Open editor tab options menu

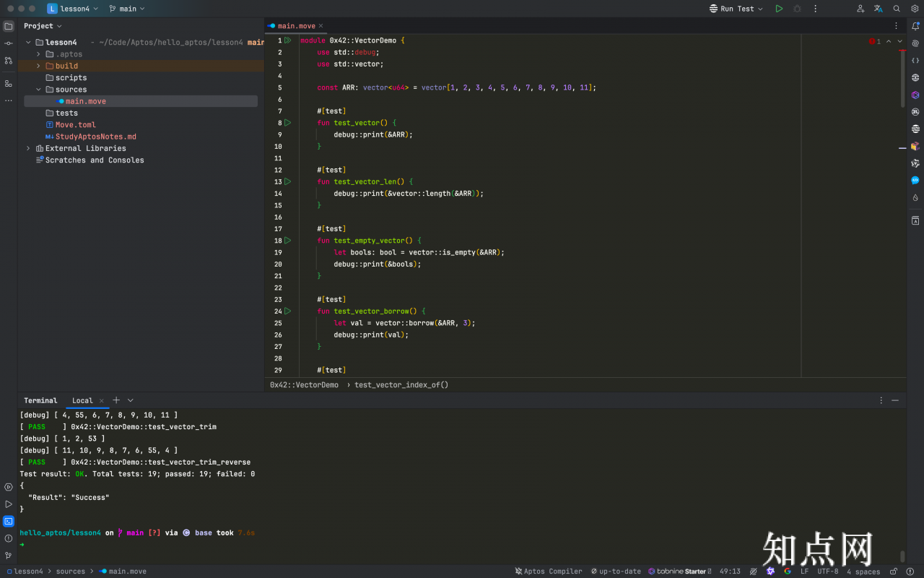tap(897, 26)
